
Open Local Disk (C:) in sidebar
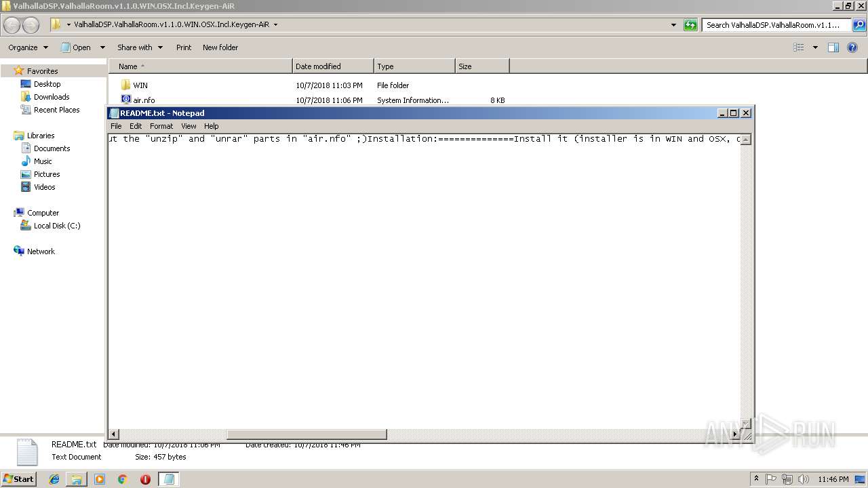click(57, 226)
